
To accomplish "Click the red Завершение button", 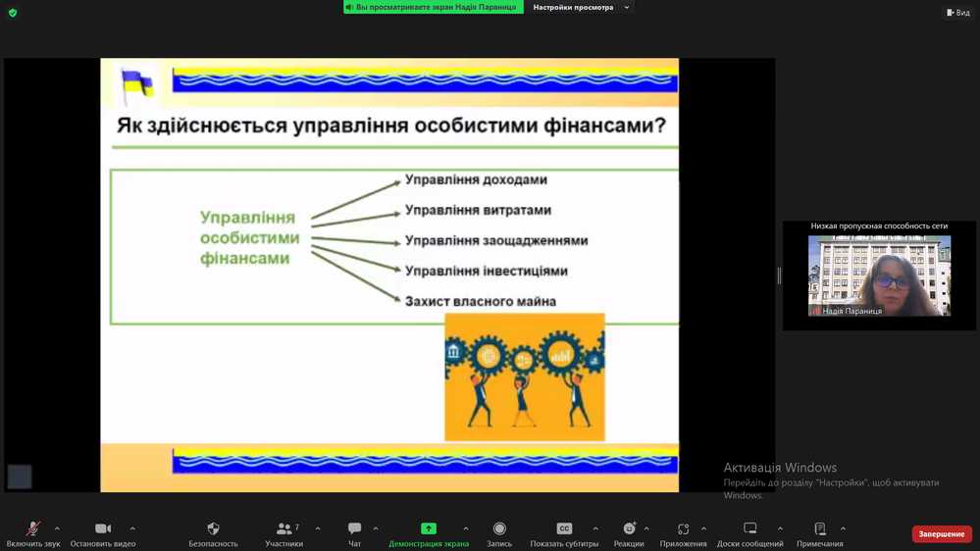I will click(942, 534).
